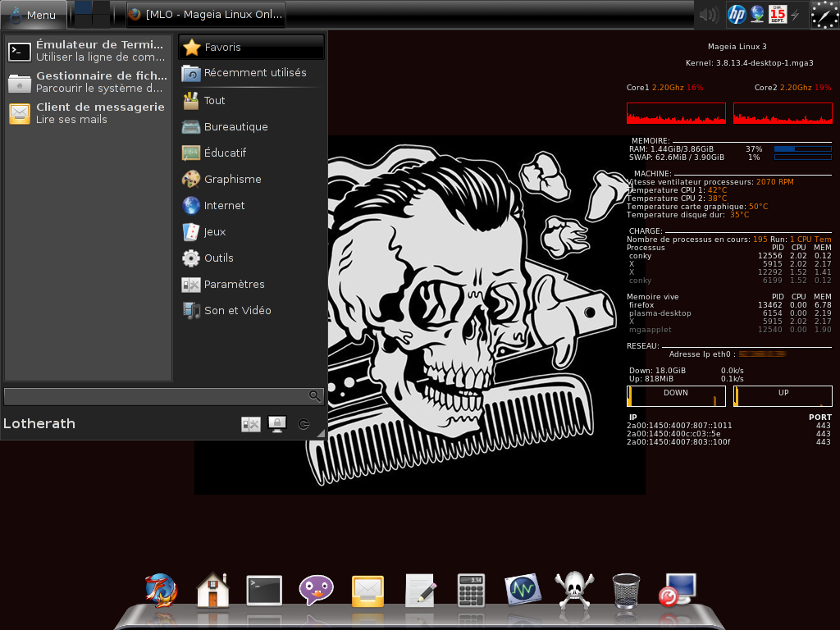The width and height of the screenshot is (840, 630).
Task: Click the menu resize corner handle
Action: pyautogui.click(x=321, y=434)
